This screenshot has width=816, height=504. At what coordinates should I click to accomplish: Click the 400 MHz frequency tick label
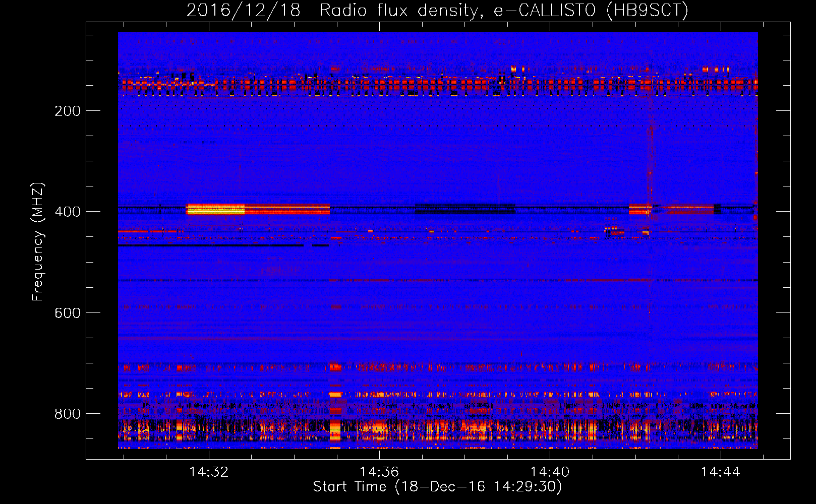(x=68, y=212)
